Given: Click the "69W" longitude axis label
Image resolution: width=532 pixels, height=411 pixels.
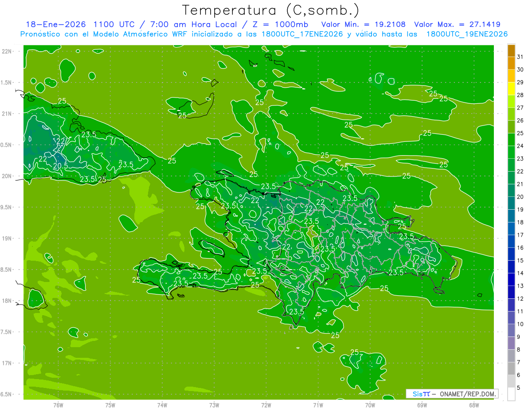Looking at the screenshot, I should pos(422,405).
